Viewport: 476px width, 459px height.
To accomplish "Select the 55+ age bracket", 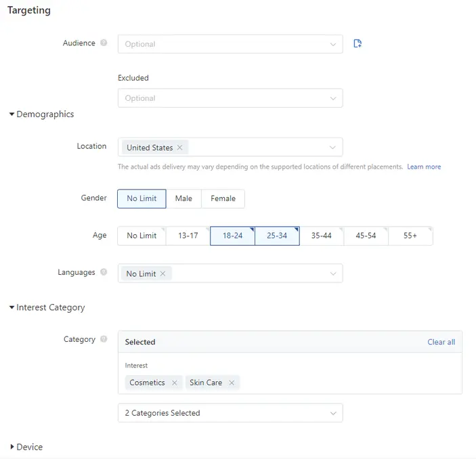I will pos(410,236).
